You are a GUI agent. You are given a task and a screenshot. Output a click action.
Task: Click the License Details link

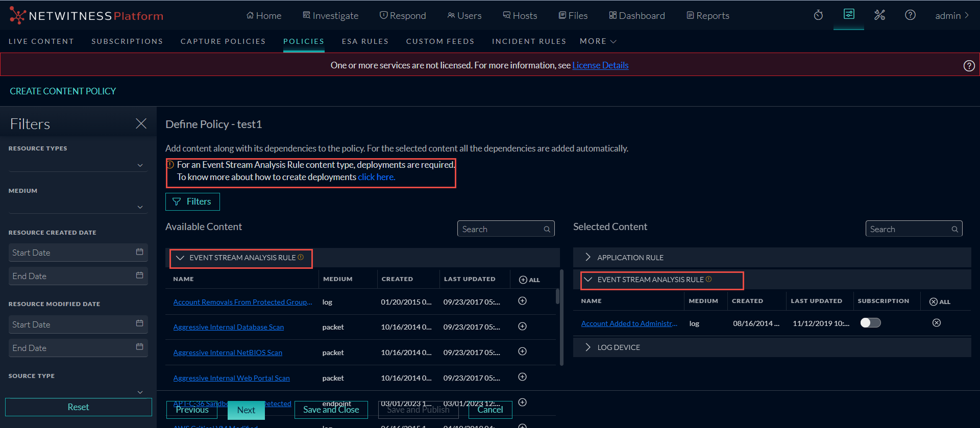[600, 65]
